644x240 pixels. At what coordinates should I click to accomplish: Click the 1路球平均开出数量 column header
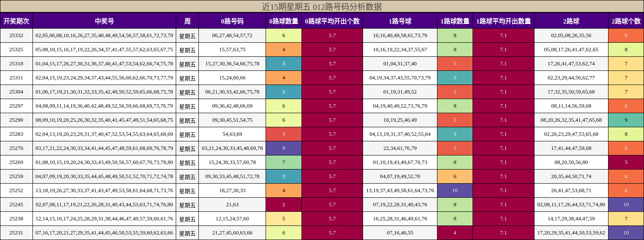pos(503,21)
